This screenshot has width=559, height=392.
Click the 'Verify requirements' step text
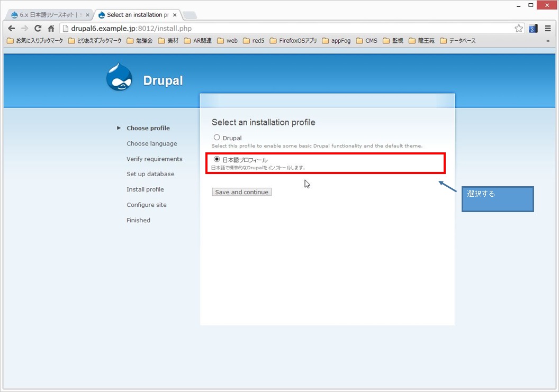tap(155, 159)
